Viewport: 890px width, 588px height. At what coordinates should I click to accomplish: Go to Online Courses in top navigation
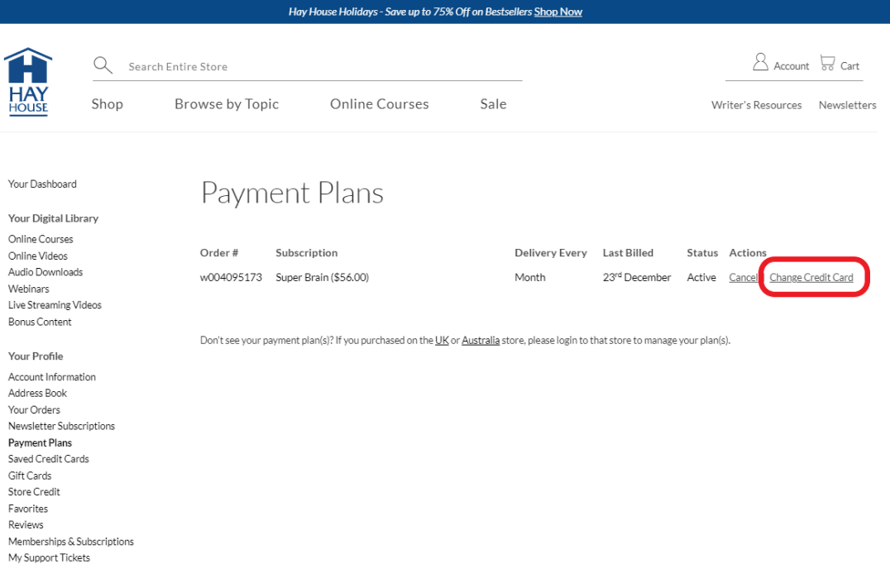379,104
